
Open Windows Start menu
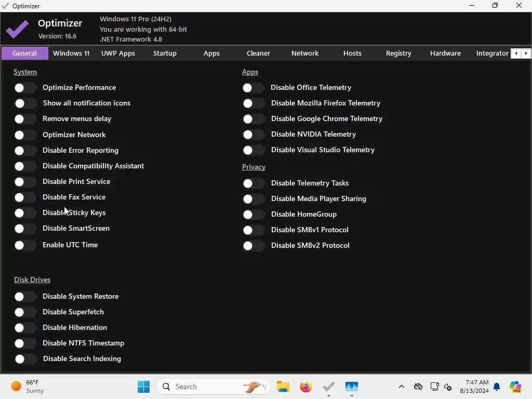[143, 387]
